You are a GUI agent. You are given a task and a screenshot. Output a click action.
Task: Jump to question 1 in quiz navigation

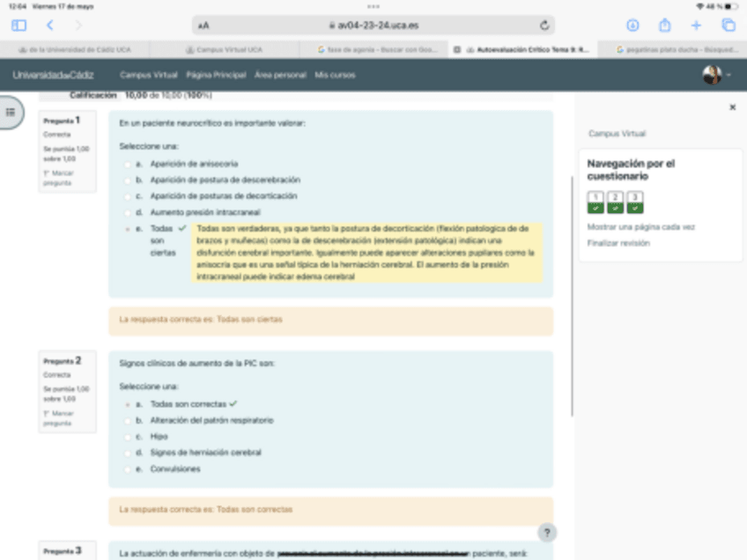[x=595, y=202]
